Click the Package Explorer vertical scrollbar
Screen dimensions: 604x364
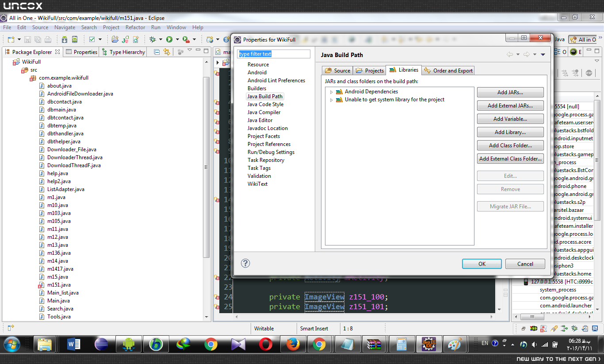coord(206,167)
